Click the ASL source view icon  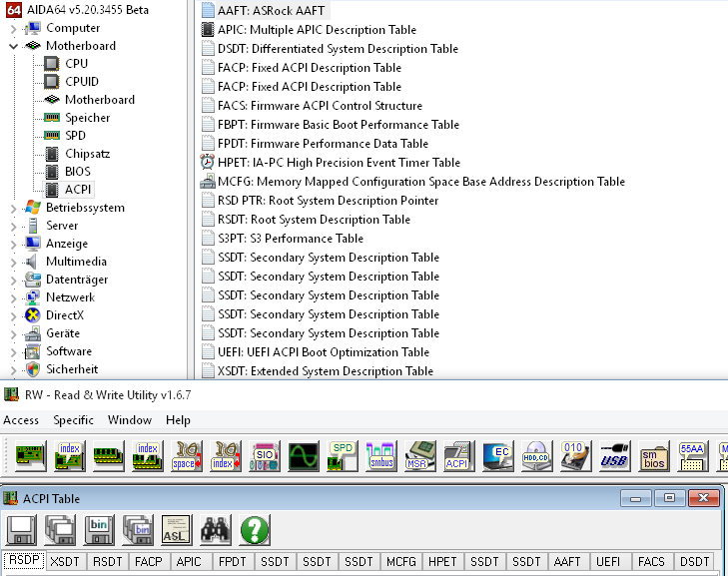(x=177, y=530)
